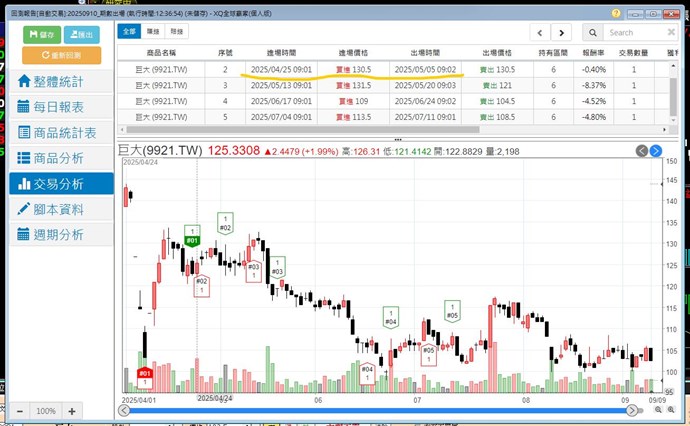Click the green #05 exit marker on chart
The width and height of the screenshot is (690, 426).
tap(452, 311)
